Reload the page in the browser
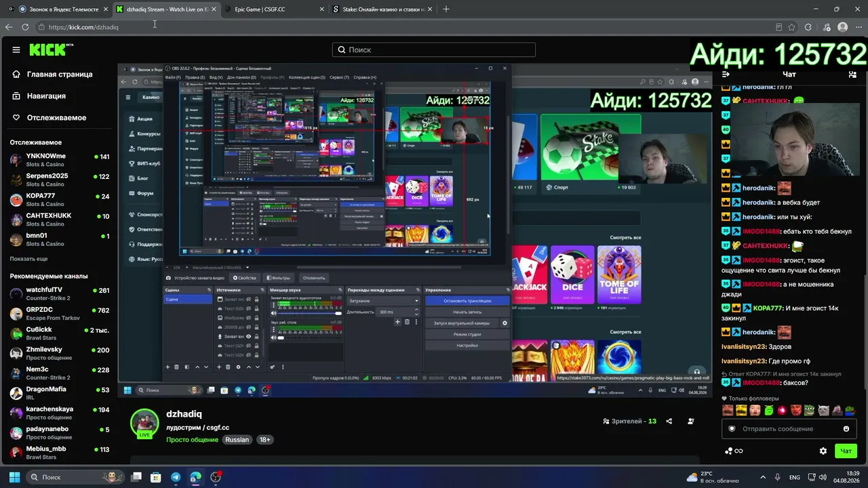868x488 pixels. pos(25,27)
